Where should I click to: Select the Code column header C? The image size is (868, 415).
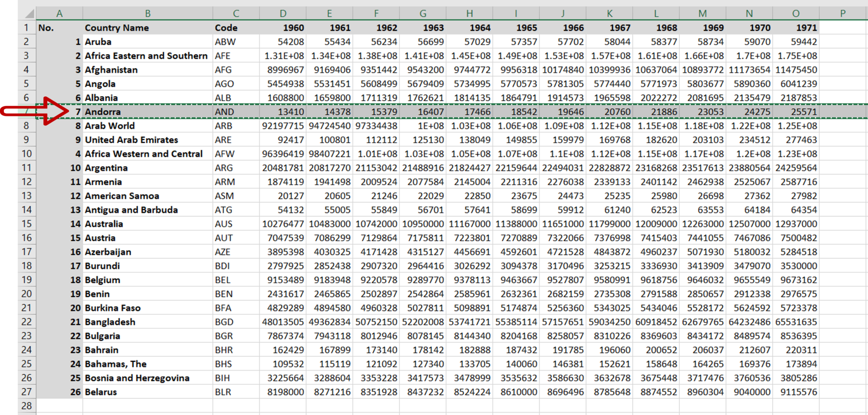pos(236,13)
